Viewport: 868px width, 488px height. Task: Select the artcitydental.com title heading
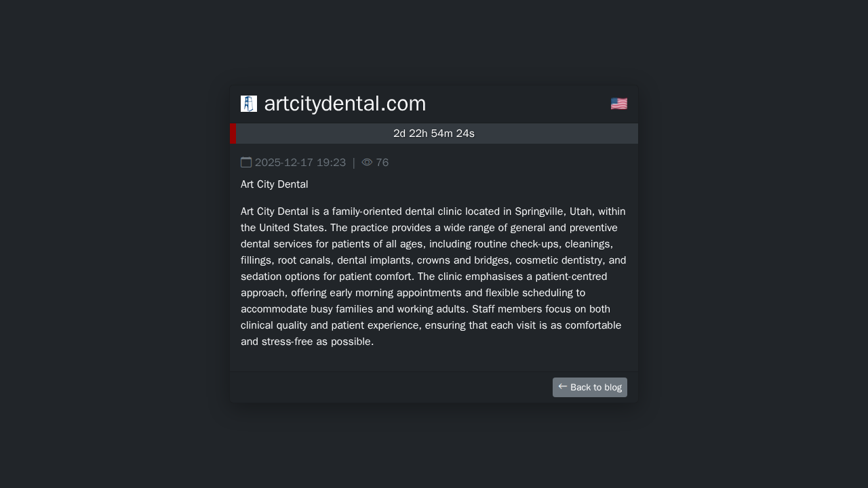(344, 104)
